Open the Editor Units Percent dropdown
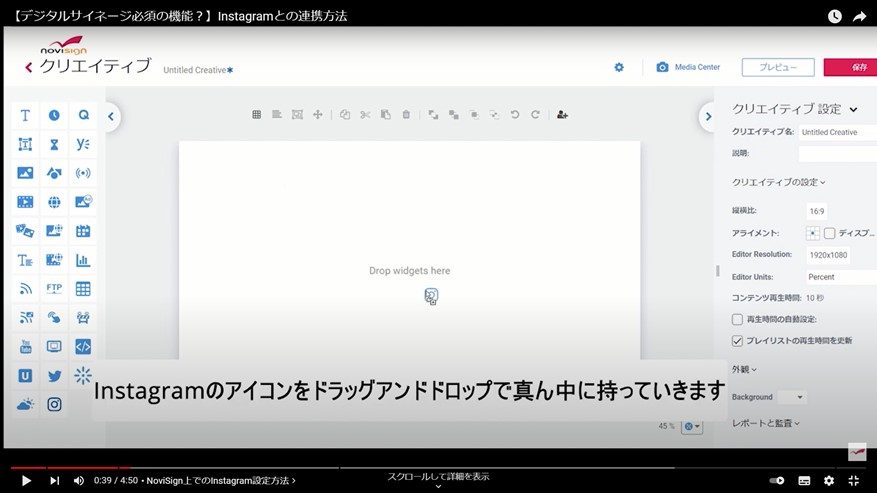This screenshot has height=493, width=877. [x=841, y=277]
